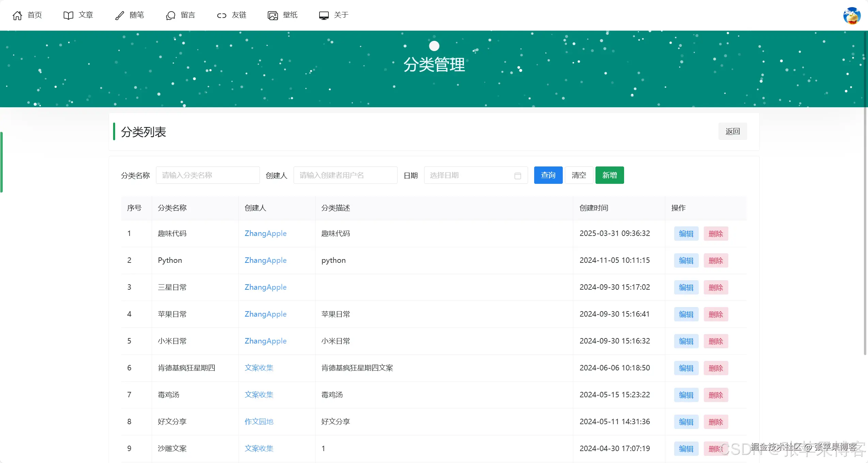Click the page vertical scrollbar

point(865,194)
